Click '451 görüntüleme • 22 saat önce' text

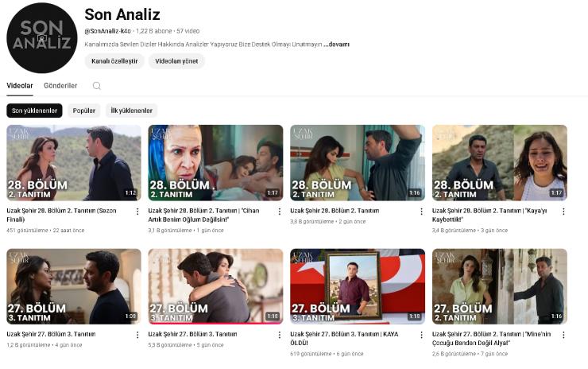coord(45,231)
